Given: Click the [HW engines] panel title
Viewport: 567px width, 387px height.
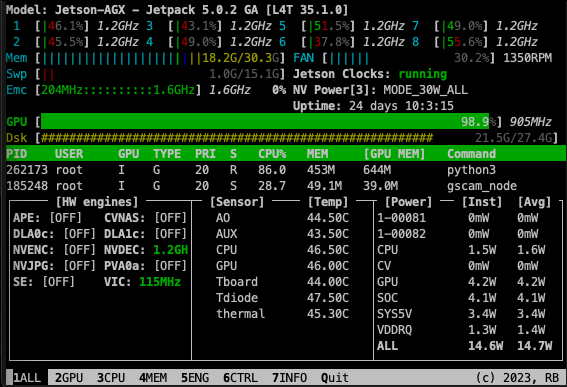Looking at the screenshot, I should (97, 202).
